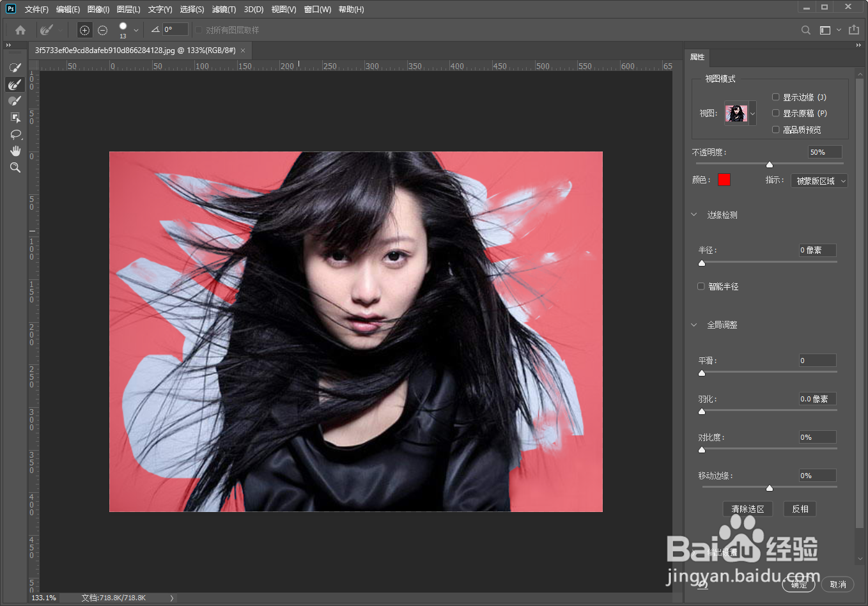Click the 不透明度 50% input field
Image resolution: width=868 pixels, height=606 pixels.
825,152
